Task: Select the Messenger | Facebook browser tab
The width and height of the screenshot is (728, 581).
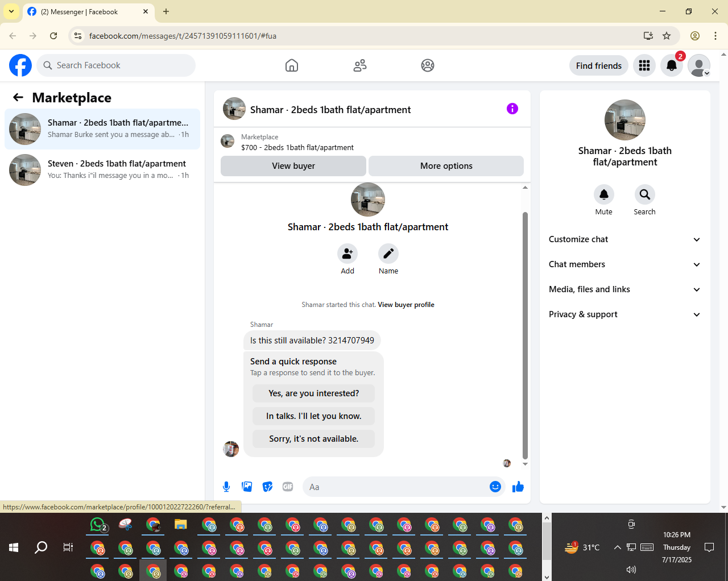Action: coord(88,11)
